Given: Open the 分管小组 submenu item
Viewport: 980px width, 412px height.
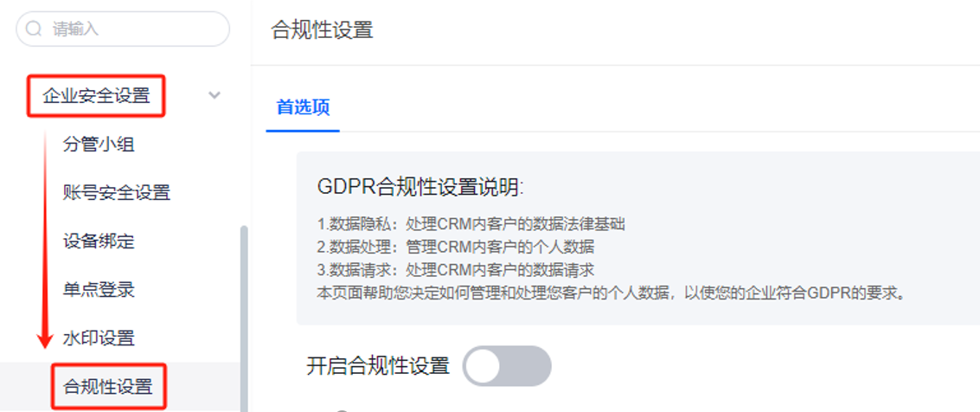Looking at the screenshot, I should [x=99, y=145].
